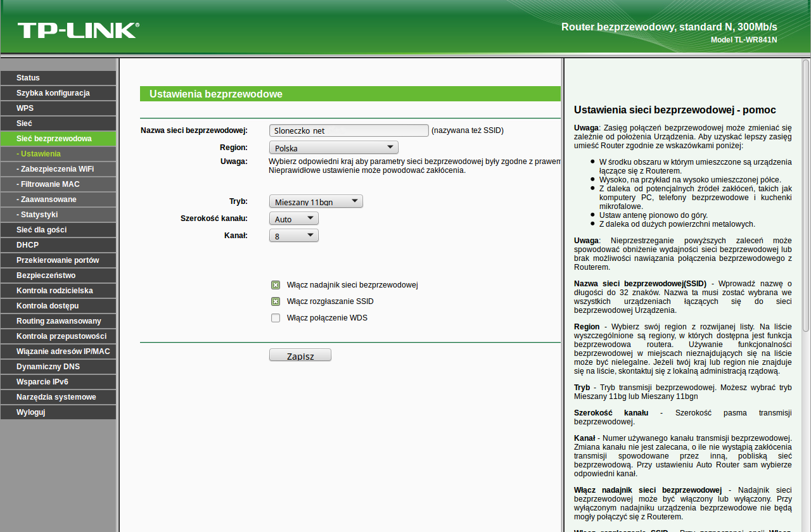Toggle SSID broadcast checkbox (rozgłaszanie SSID)
The width and height of the screenshot is (811, 532).
tap(276, 301)
